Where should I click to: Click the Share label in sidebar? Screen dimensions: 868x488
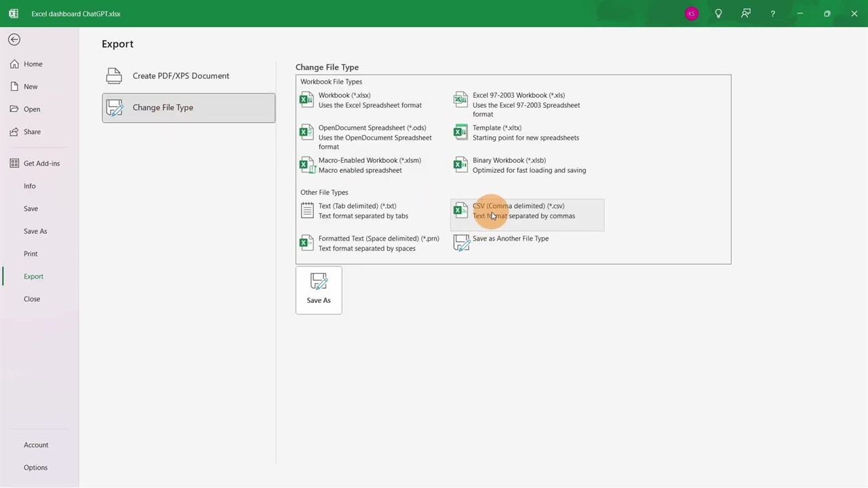pyautogui.click(x=32, y=131)
